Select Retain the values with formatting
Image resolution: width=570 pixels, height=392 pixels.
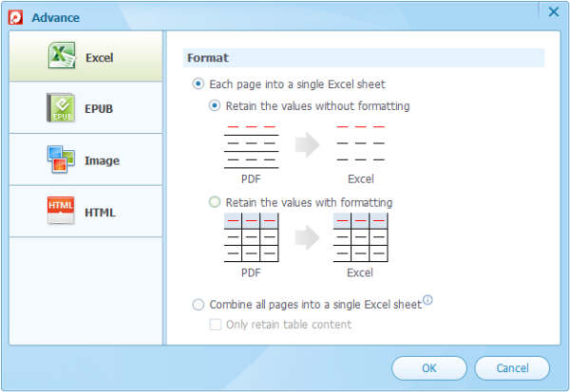pos(215,202)
